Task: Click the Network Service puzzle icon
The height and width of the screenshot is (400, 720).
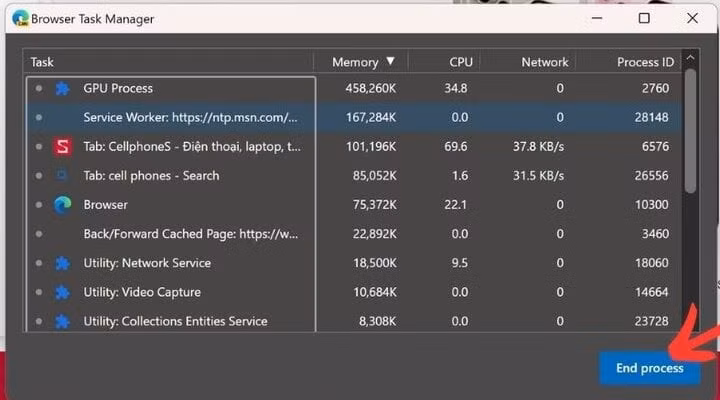Action: click(62, 263)
